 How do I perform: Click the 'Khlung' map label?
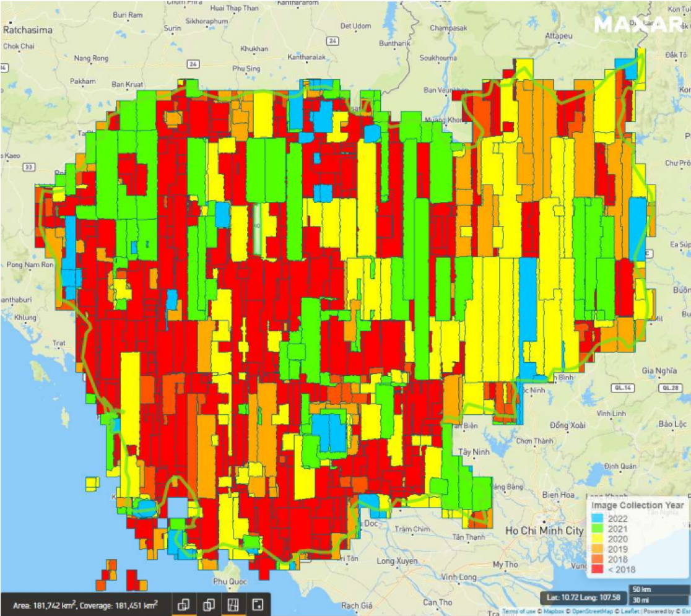pyautogui.click(x=25, y=317)
